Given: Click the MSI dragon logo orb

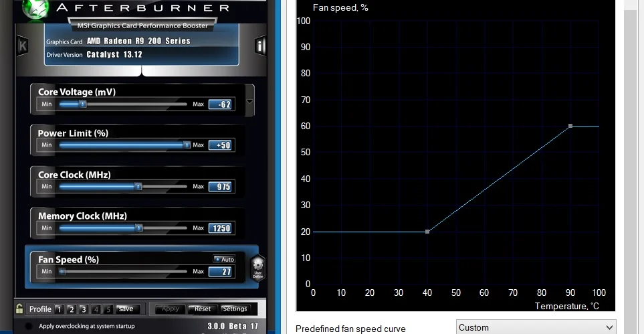Looking at the screenshot, I should pyautogui.click(x=35, y=9).
